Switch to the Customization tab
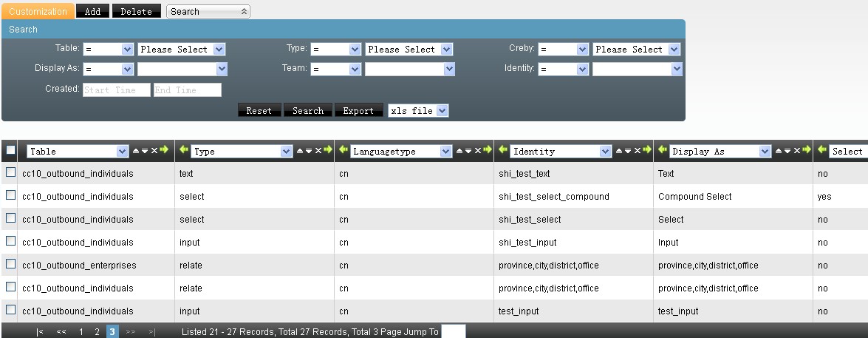Screen dimensions: 868x338 37,12
